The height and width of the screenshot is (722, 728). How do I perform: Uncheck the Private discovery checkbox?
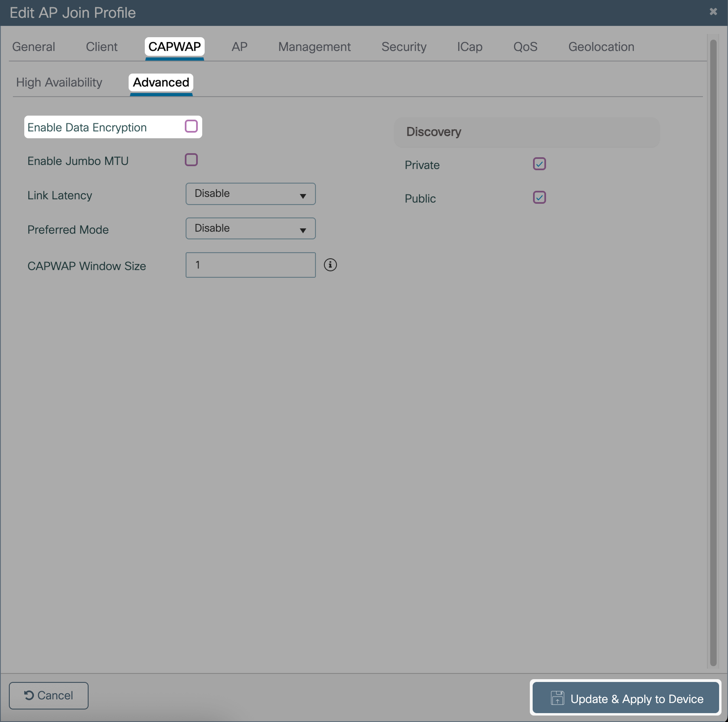point(539,164)
